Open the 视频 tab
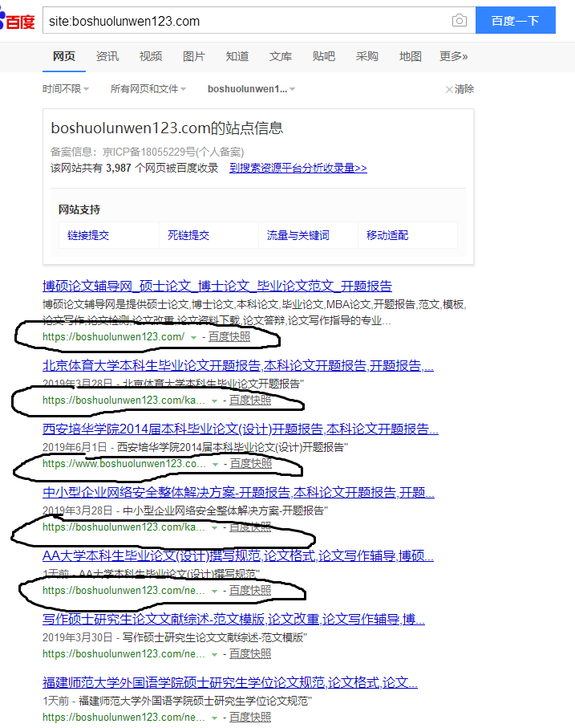Viewport: 575px width, 728px height. 151,57
